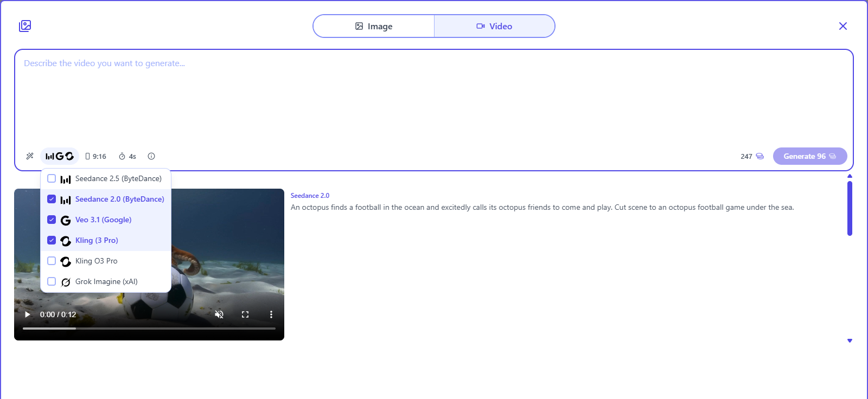Enter fullscreen on the video player
Image resolution: width=868 pixels, height=399 pixels.
pyautogui.click(x=245, y=314)
